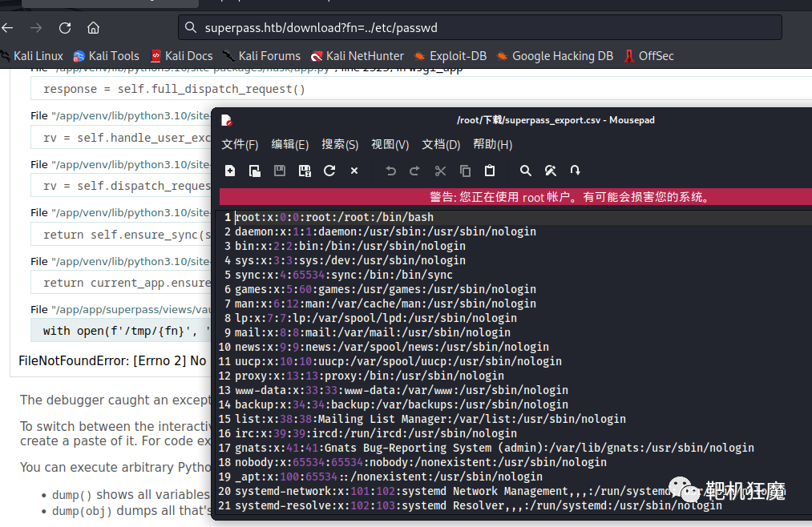
Task: Click the browser forward arrow
Action: point(36,27)
